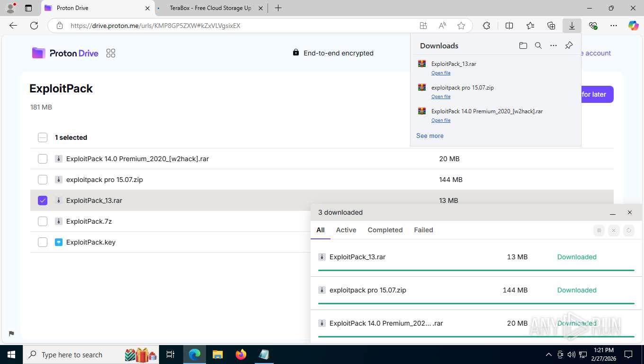
Task: Click pause-all transfers icon button
Action: pos(599,230)
